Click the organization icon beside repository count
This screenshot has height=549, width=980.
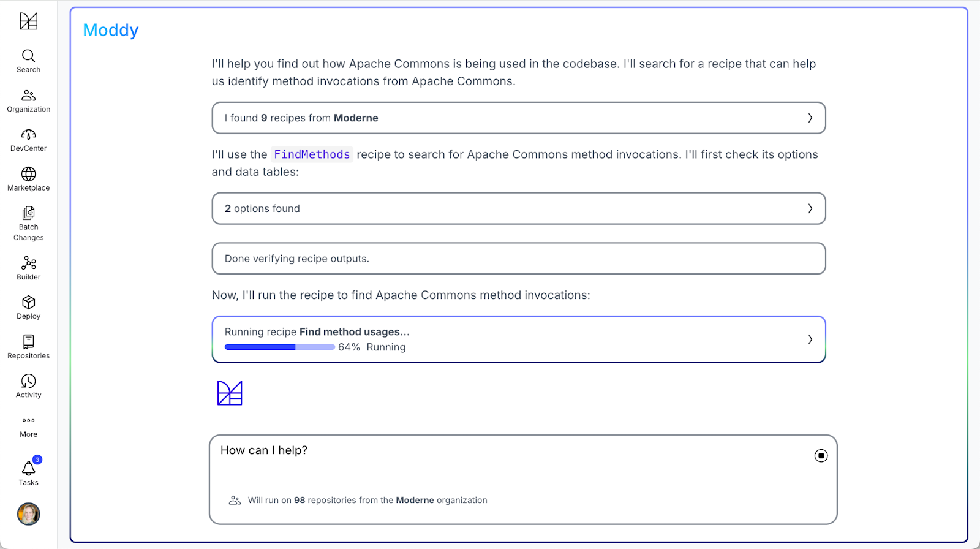235,500
